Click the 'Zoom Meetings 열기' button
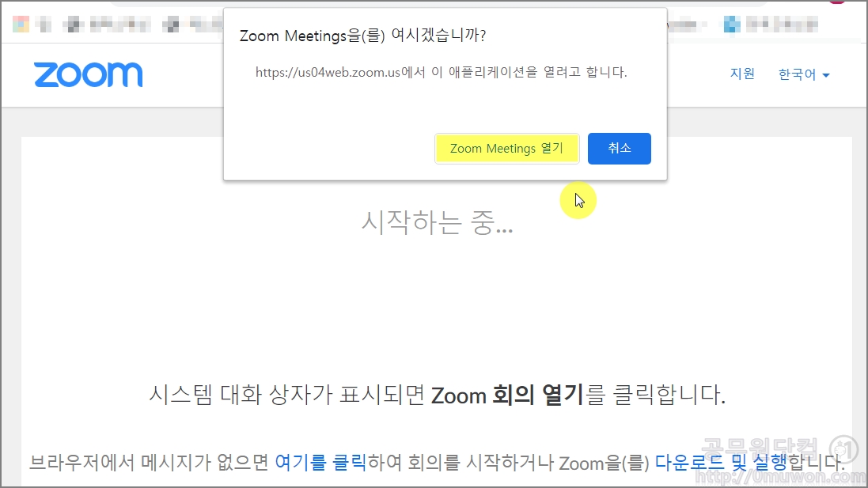The image size is (868, 488). (x=506, y=148)
